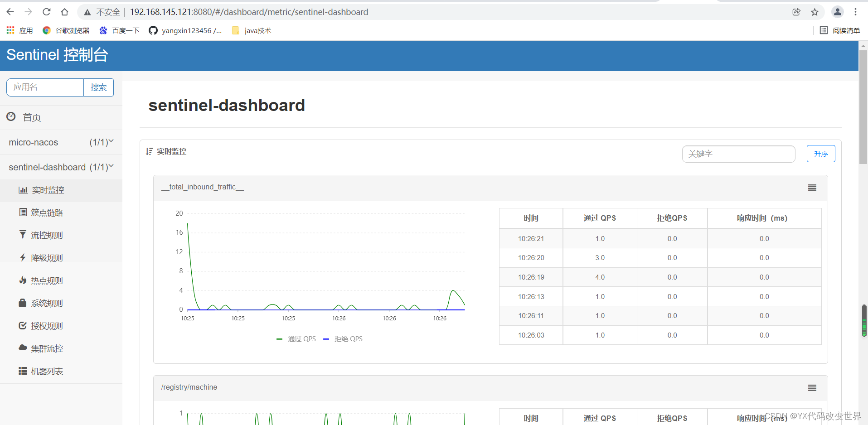Open the total_inbound_traffic chart hamburger menu

[811, 187]
